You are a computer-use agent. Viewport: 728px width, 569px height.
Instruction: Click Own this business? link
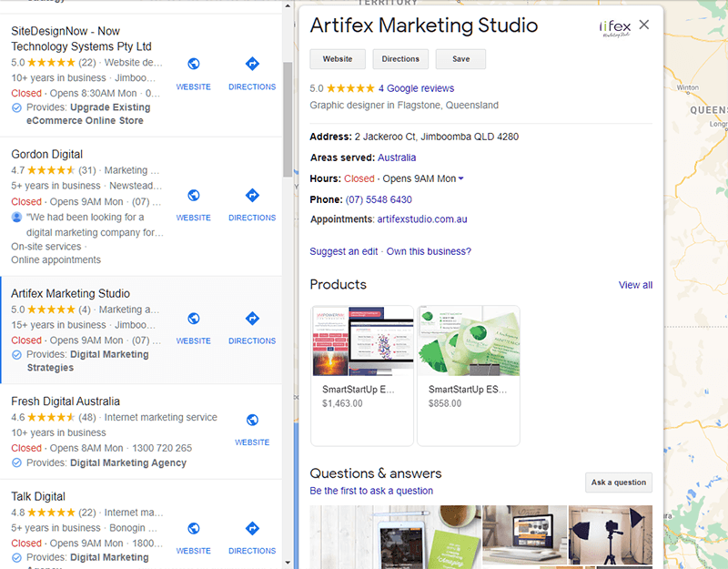click(x=429, y=251)
